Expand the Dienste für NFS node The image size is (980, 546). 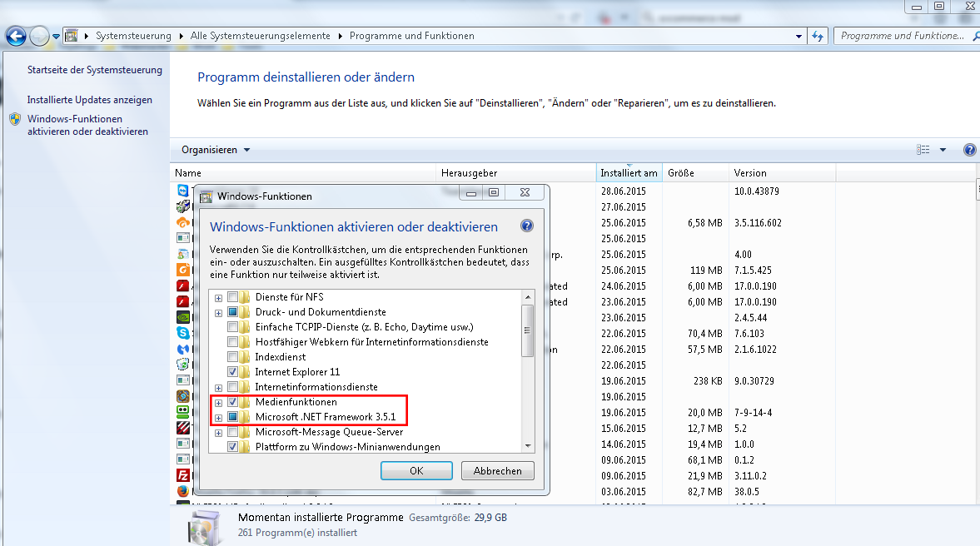coord(219,298)
